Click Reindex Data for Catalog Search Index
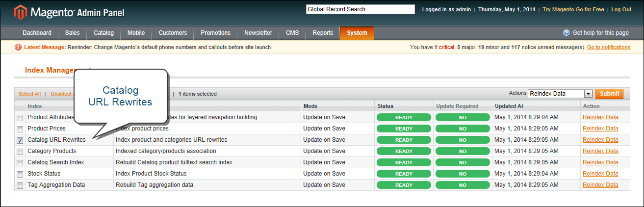This screenshot has height=207, width=644. [600, 162]
